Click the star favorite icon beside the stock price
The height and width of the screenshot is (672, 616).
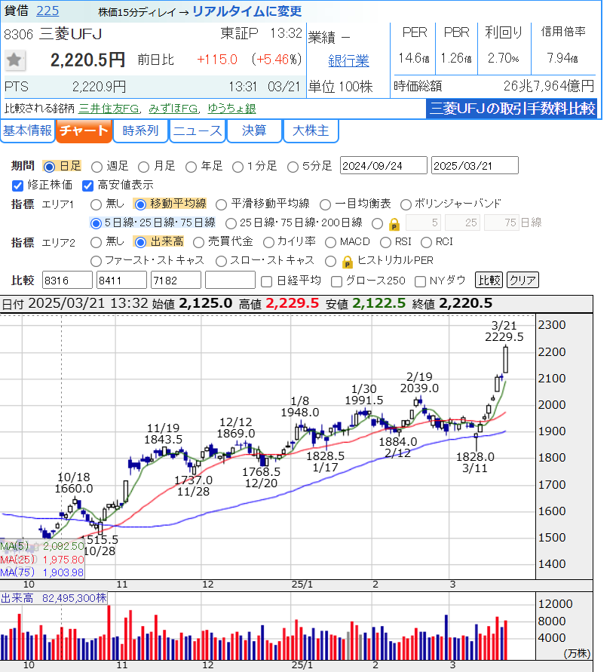15,60
